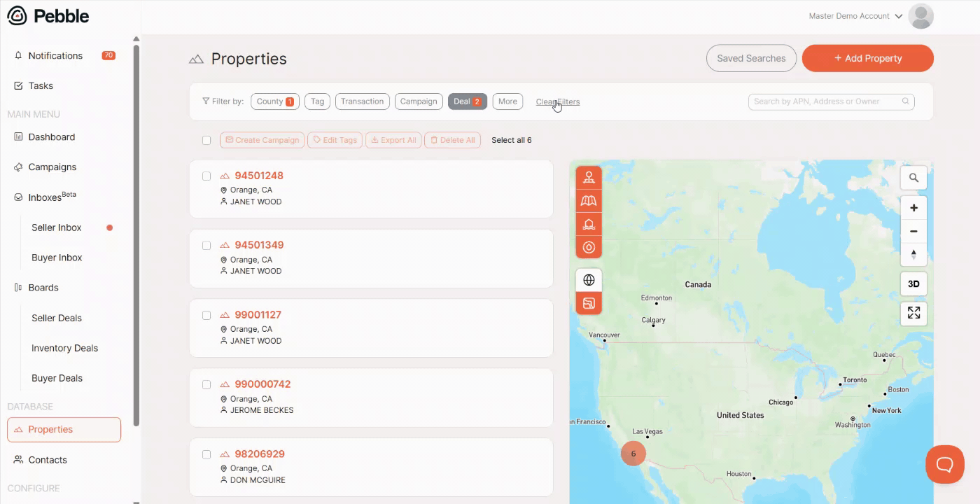The height and width of the screenshot is (504, 980).
Task: Reset the map compass bearing
Action: tap(913, 254)
